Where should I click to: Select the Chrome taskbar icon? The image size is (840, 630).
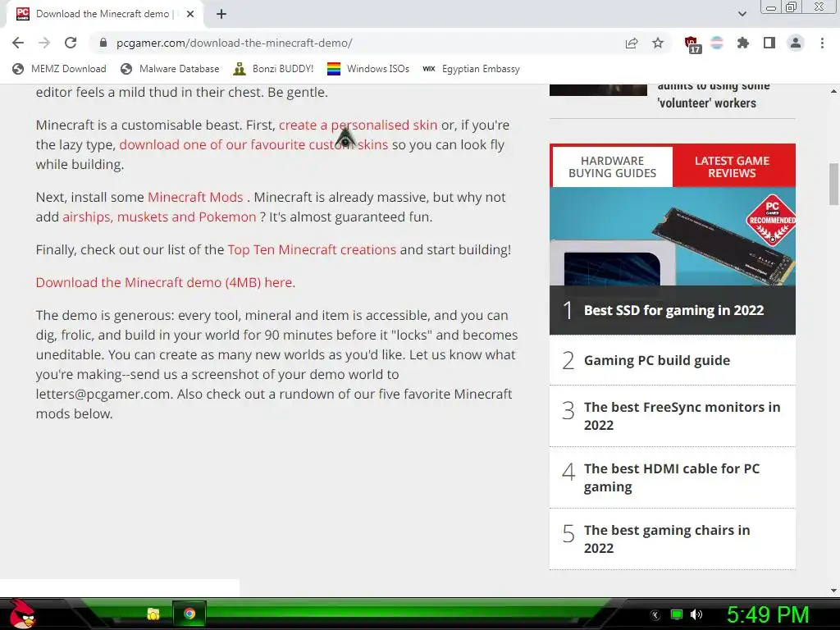pos(189,614)
